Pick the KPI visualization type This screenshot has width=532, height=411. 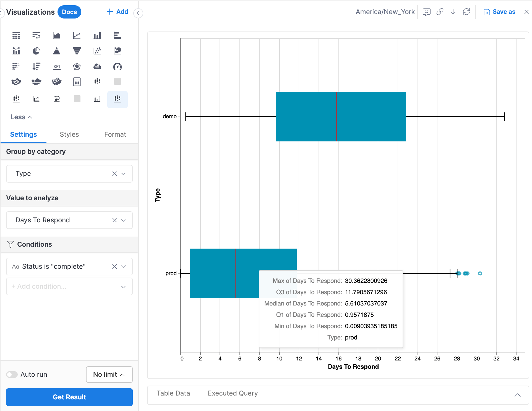tap(57, 66)
